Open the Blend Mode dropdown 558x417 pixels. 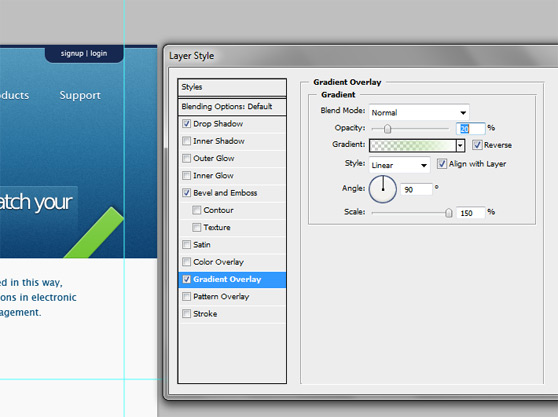click(x=419, y=112)
